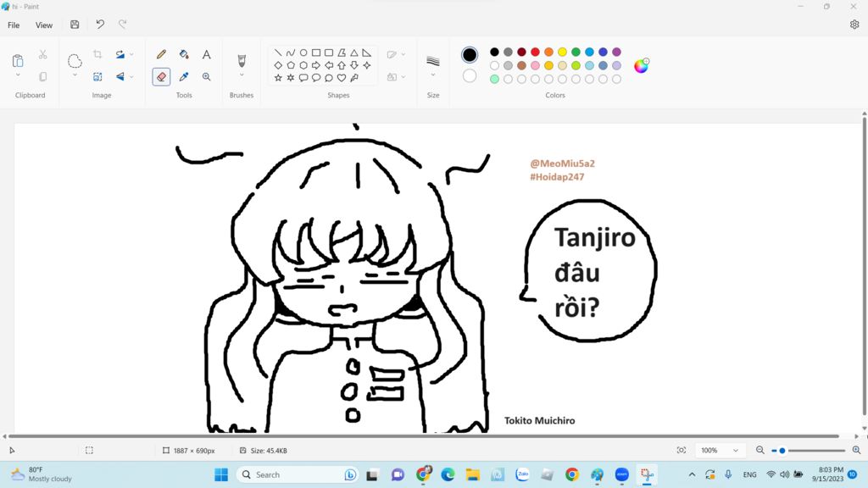
Task: Open the Edit colors wheel
Action: point(641,66)
